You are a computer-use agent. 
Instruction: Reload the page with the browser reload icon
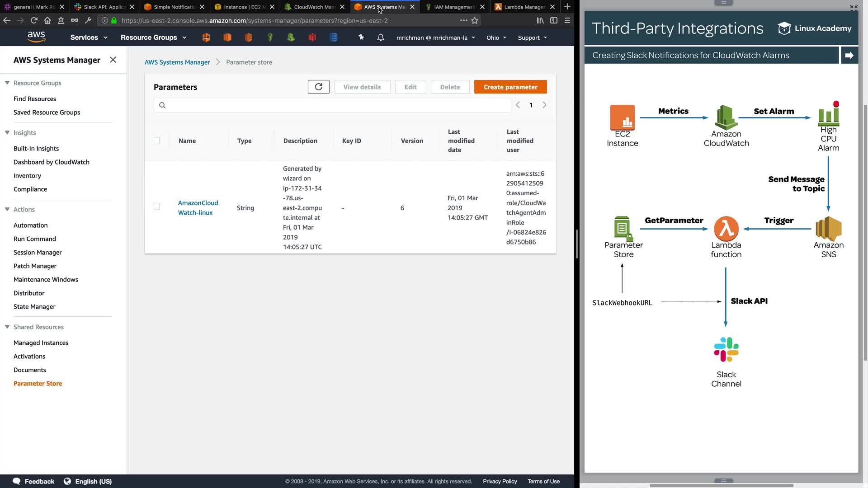(34, 20)
